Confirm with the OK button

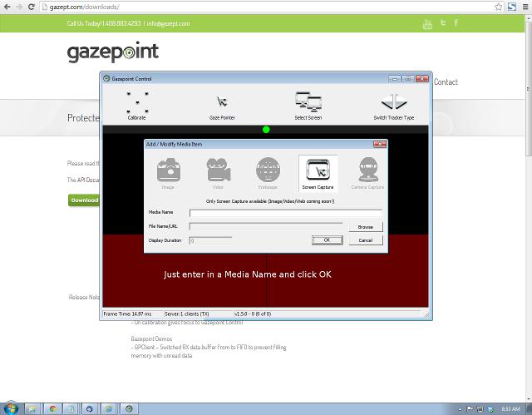327,240
